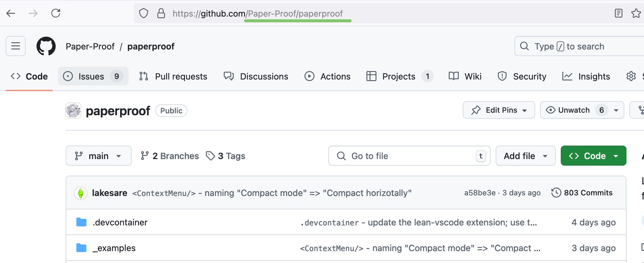644x263 pixels.
Task: Click lakesare's commit author avatar
Action: (x=81, y=193)
